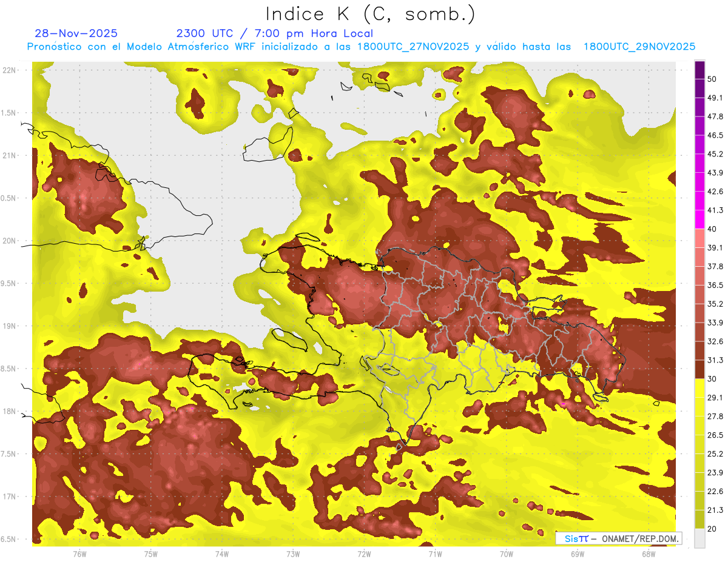Viewport: 728px width, 562px height.
Task: Click the '17N' latitude label
Action: tap(10, 497)
